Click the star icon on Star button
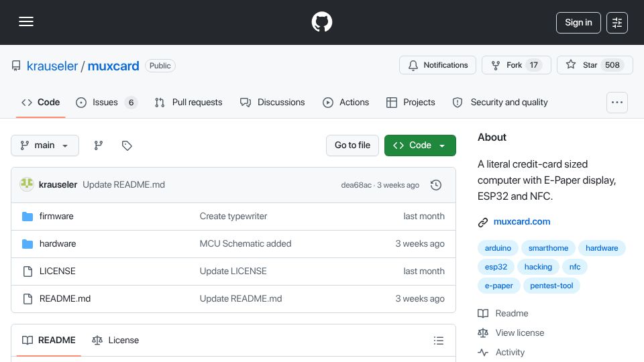 pyautogui.click(x=570, y=64)
